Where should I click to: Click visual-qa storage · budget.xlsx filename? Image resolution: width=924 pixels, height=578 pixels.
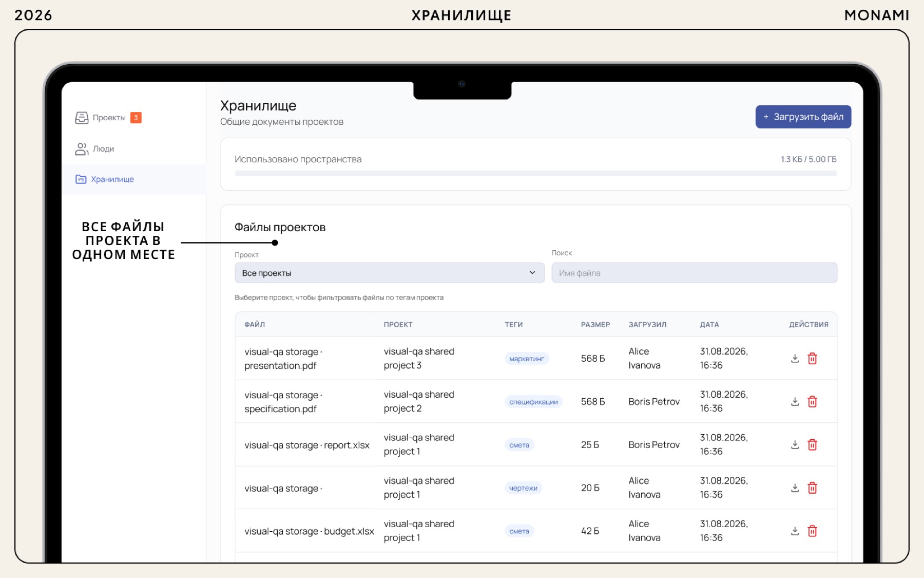pos(309,531)
